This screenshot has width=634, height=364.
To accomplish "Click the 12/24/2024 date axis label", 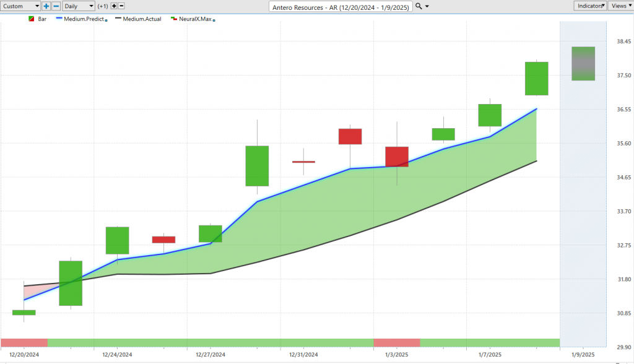I will click(117, 355).
